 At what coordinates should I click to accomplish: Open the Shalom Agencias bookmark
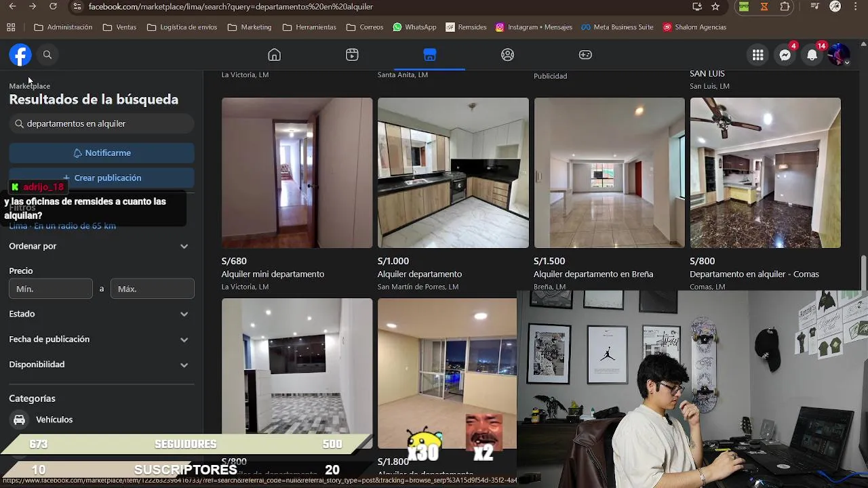(695, 27)
